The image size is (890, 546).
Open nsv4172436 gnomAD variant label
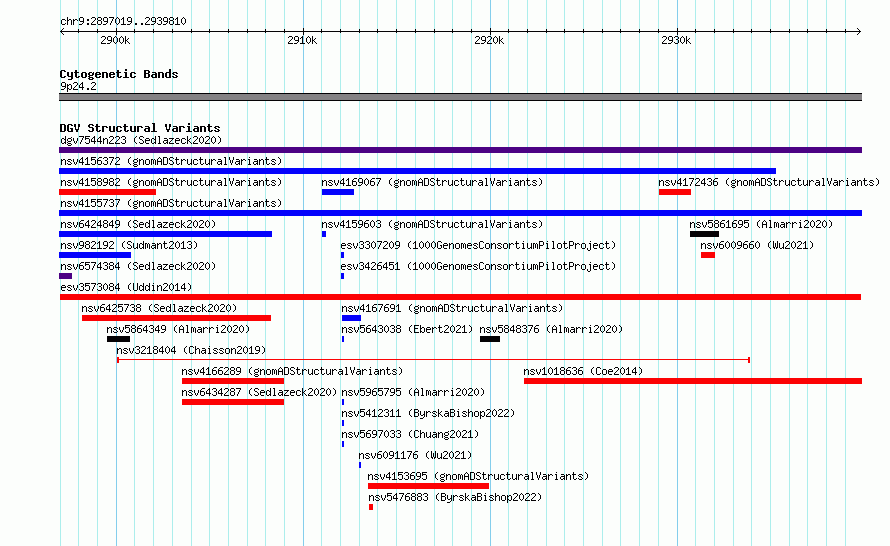click(x=769, y=182)
